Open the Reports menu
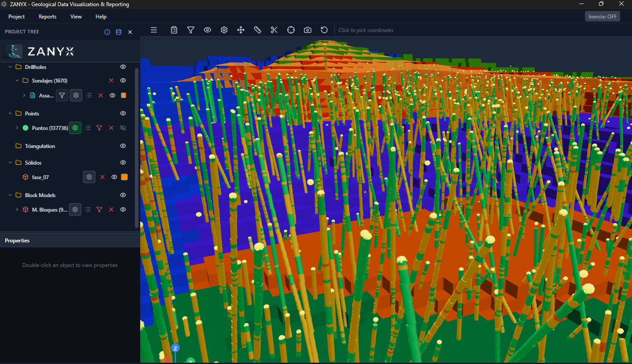Screen dimensions: 632x364 pyautogui.click(x=47, y=16)
